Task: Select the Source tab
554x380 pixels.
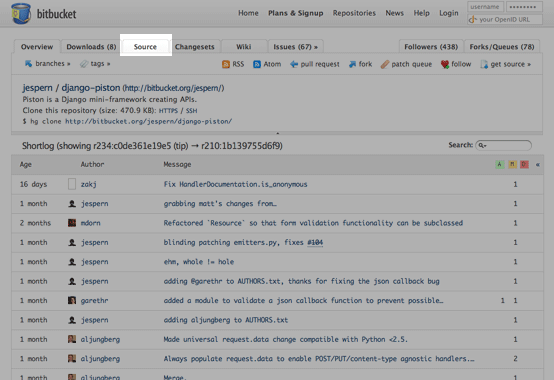Action: 145,47
